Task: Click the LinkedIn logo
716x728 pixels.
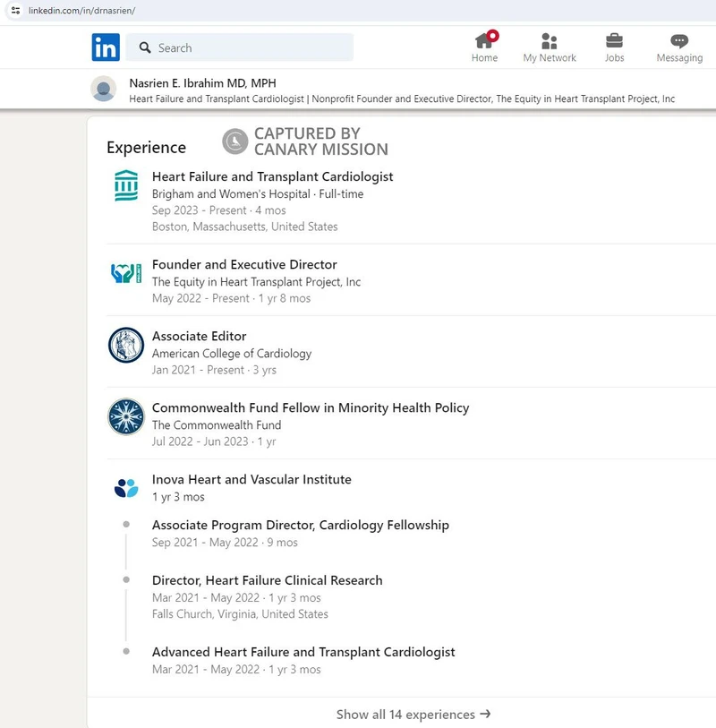Action: pyautogui.click(x=105, y=46)
